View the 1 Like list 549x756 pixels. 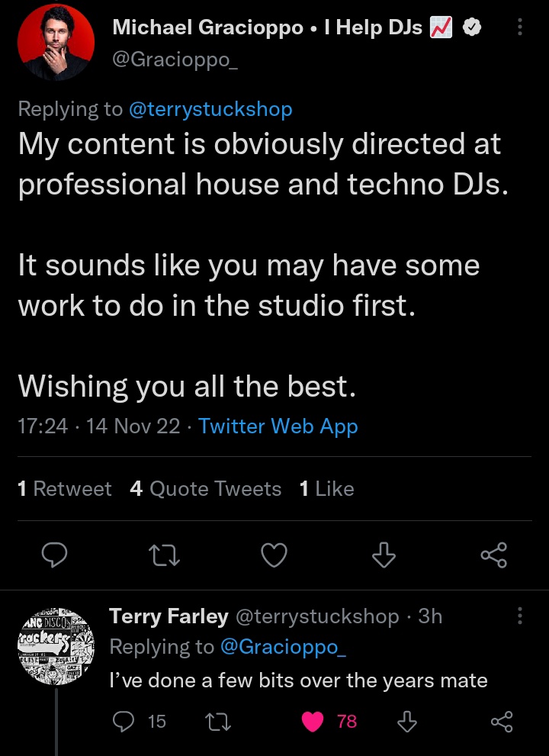(327, 489)
